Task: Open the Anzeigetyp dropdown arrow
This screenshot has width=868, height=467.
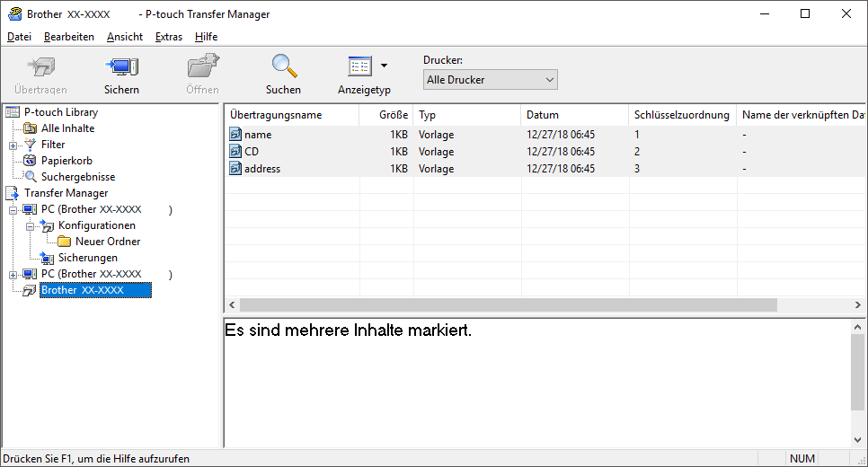Action: click(x=385, y=66)
